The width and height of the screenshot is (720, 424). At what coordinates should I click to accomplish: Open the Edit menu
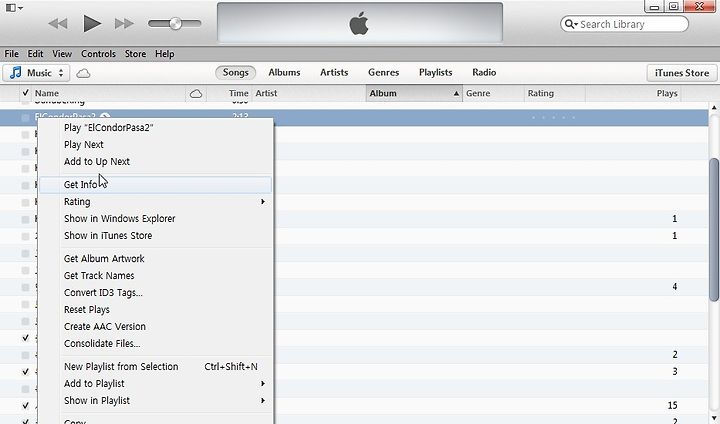click(x=35, y=54)
